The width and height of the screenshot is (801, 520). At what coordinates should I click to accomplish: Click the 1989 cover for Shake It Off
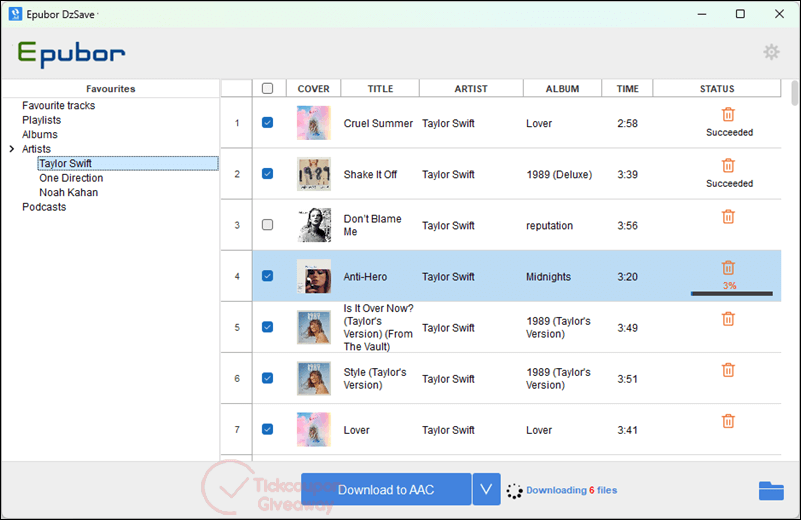point(314,174)
